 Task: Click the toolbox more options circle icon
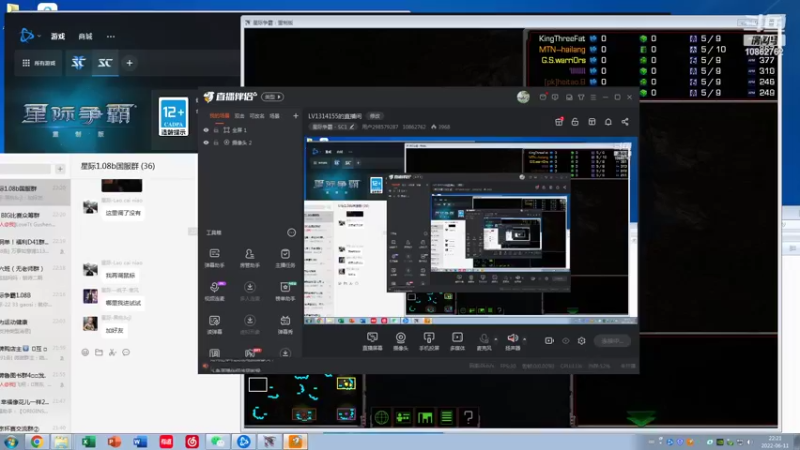point(291,232)
